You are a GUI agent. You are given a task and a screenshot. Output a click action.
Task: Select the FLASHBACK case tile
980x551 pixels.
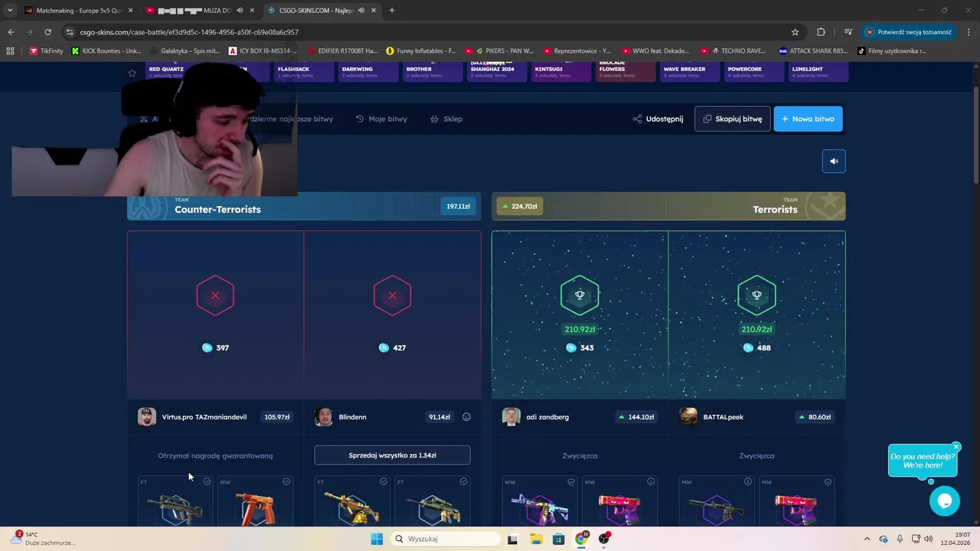pyautogui.click(x=304, y=71)
